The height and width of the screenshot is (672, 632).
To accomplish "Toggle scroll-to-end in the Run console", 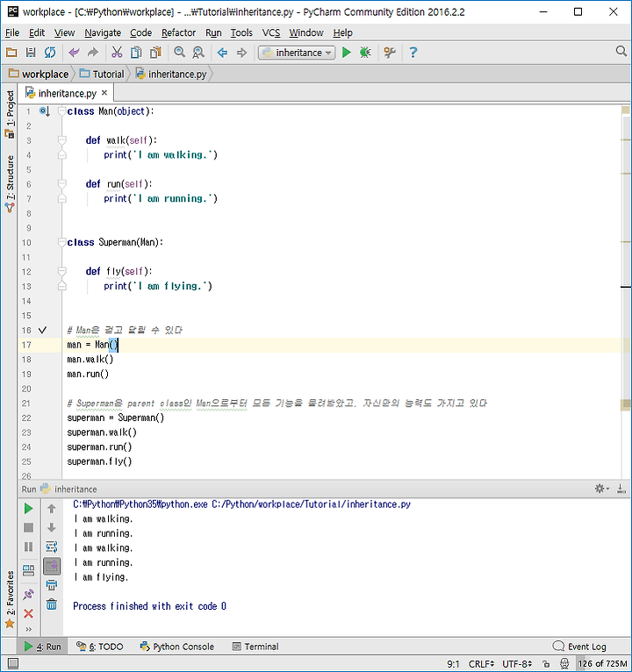I will [x=52, y=566].
